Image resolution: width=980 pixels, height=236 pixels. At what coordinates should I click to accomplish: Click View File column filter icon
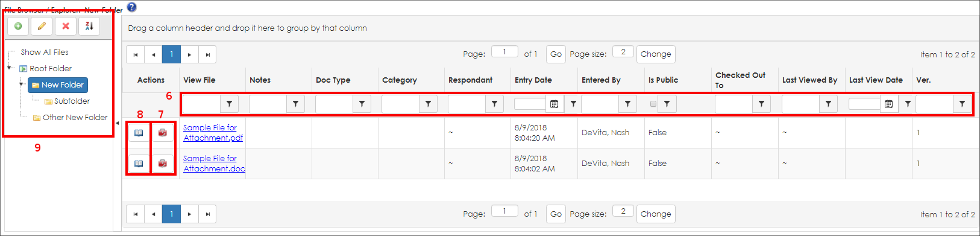click(229, 104)
